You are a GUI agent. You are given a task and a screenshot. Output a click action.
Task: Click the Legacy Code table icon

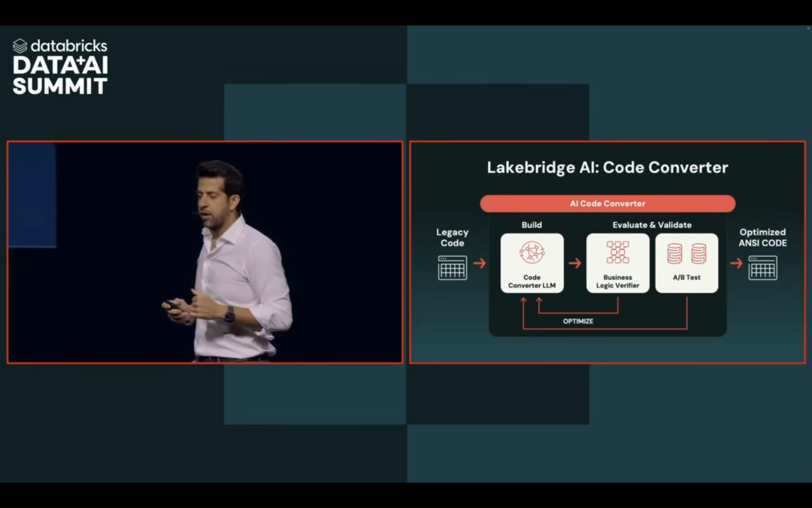(452, 267)
